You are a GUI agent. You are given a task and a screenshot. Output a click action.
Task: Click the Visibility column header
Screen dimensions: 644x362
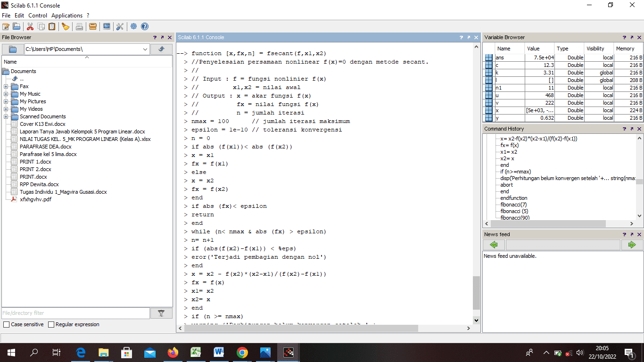pos(599,49)
